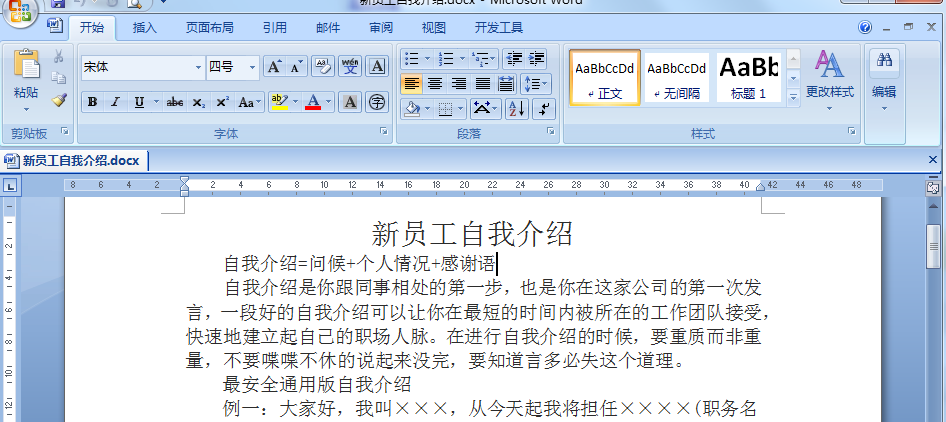Image resolution: width=946 pixels, height=422 pixels.
Task: Apply distributed alignment
Action: click(x=506, y=83)
